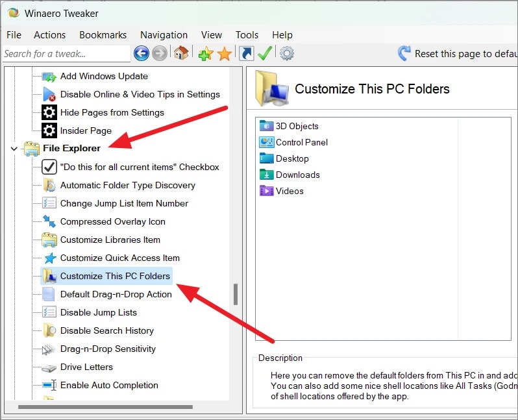Viewport: 518px width, 420px height.
Task: Click the Disable Online & Video Tips icon
Action: click(x=49, y=94)
